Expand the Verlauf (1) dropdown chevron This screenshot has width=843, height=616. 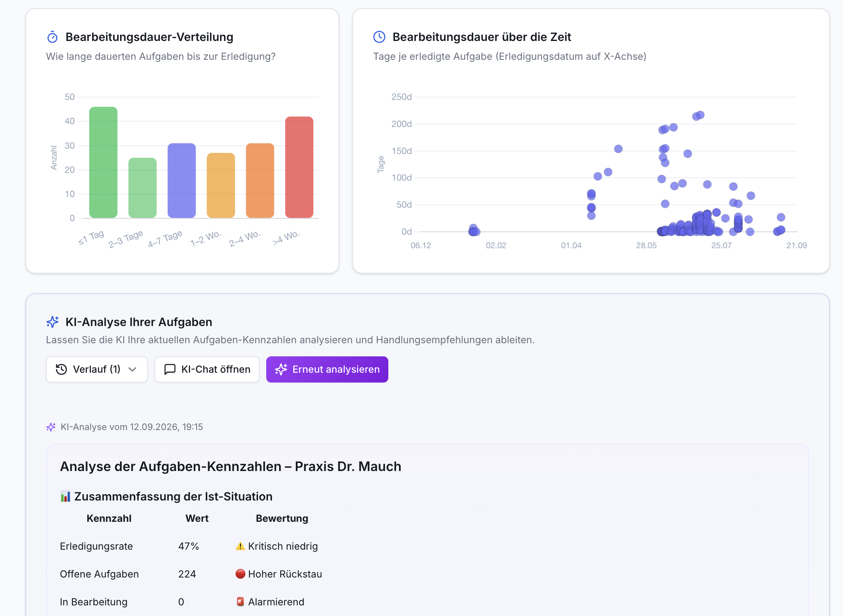click(x=132, y=369)
